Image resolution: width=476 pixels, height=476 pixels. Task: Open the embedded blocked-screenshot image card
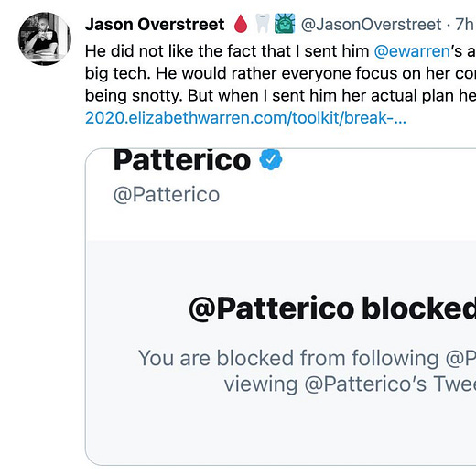[280, 307]
